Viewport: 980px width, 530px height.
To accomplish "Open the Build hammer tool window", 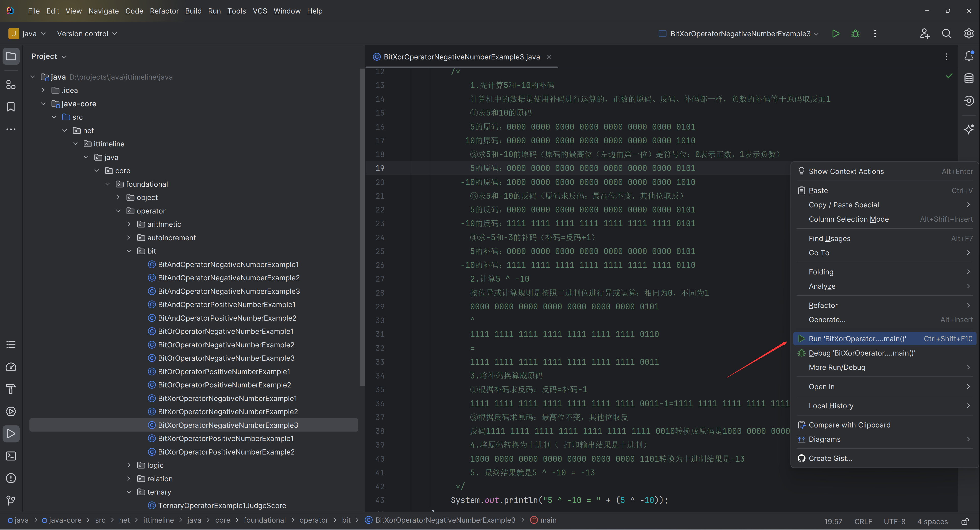I will point(11,389).
